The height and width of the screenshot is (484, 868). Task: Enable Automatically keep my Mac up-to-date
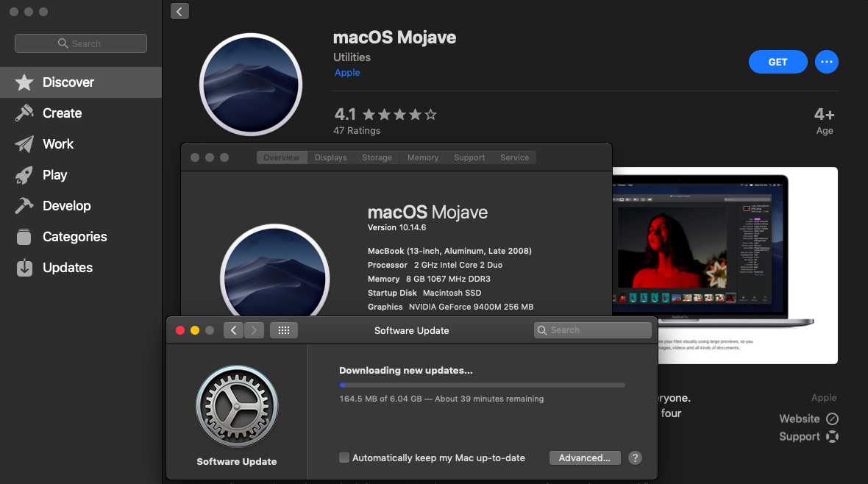point(344,458)
